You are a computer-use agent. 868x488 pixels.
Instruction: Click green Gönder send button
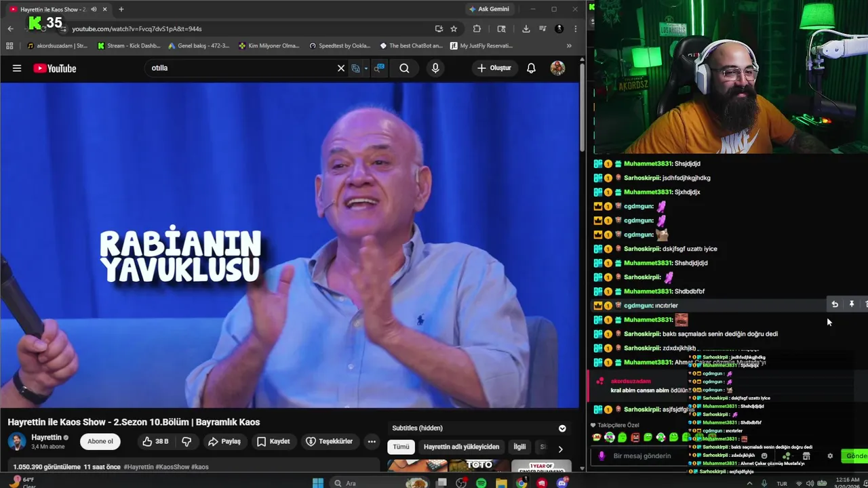point(854,456)
